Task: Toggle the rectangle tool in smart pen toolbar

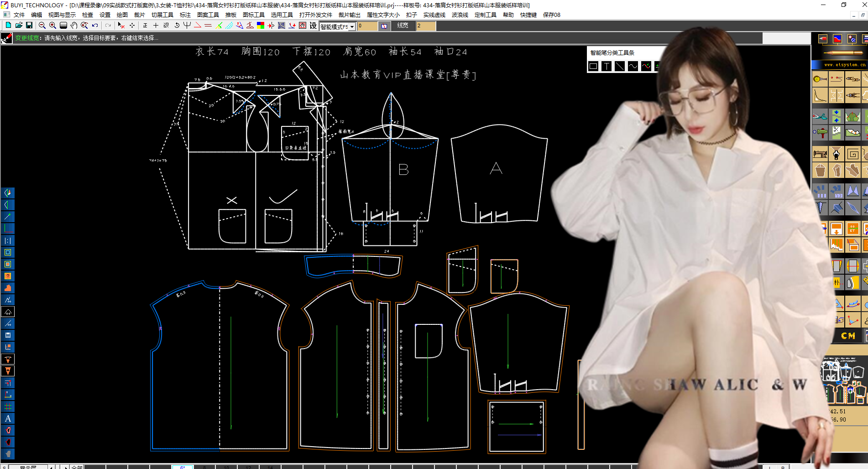Action: click(593, 66)
